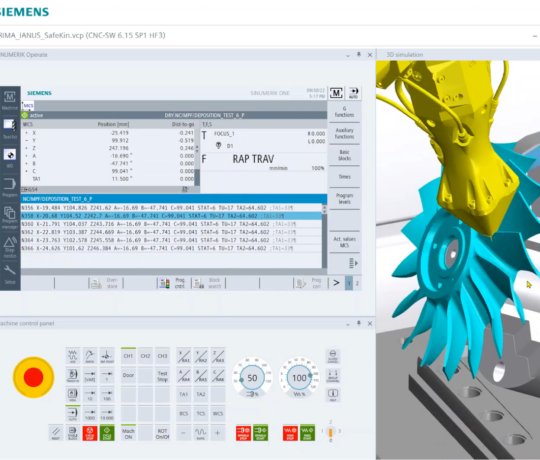Viewport: 540px width, 460px height.
Task: Open the WO work offset sidebar icon
Action: (x=10, y=158)
